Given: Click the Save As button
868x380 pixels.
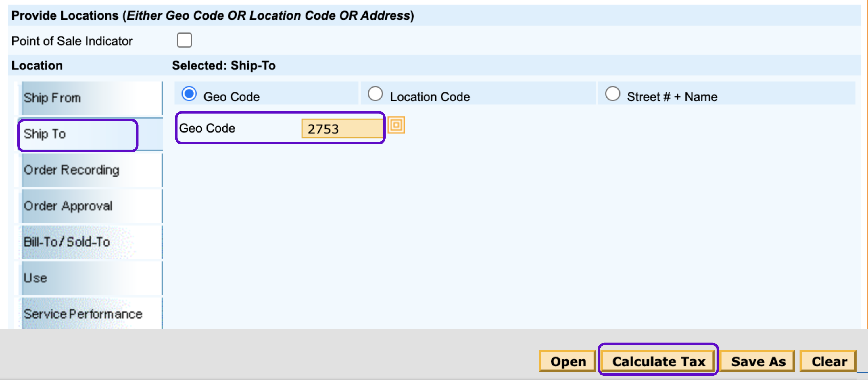Looking at the screenshot, I should tap(758, 362).
